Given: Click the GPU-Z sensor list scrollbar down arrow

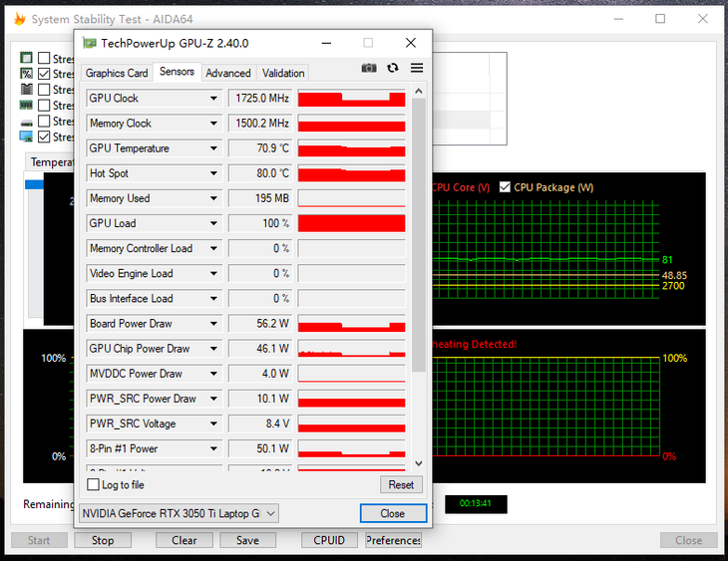Looking at the screenshot, I should 419,463.
